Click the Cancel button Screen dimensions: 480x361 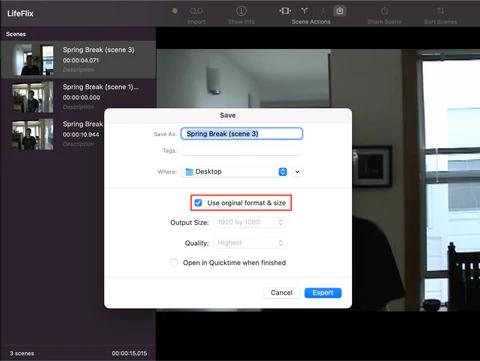(282, 293)
